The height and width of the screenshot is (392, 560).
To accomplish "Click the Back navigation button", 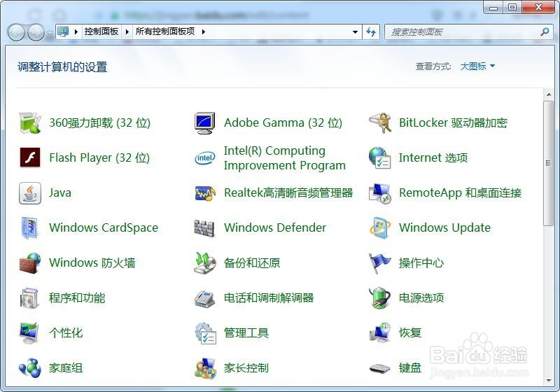I will coord(16,32).
